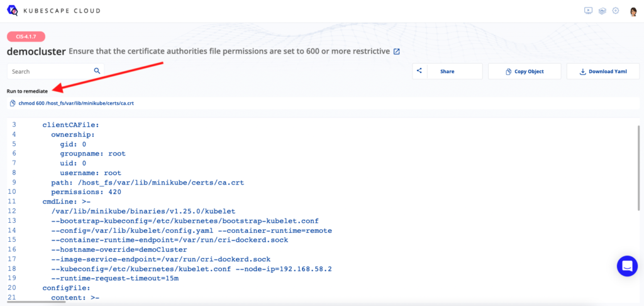Click the Copy Object button
Image resolution: width=644 pixels, height=306 pixels.
tap(525, 71)
